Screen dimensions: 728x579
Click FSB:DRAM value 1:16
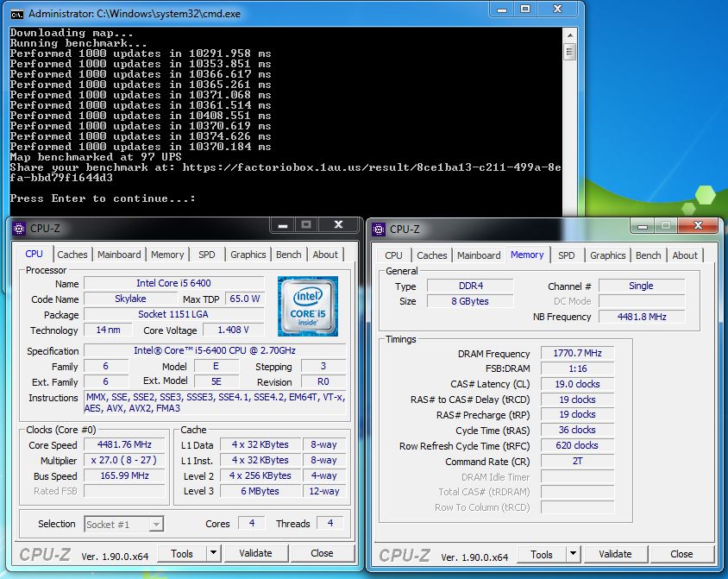pyautogui.click(x=577, y=368)
